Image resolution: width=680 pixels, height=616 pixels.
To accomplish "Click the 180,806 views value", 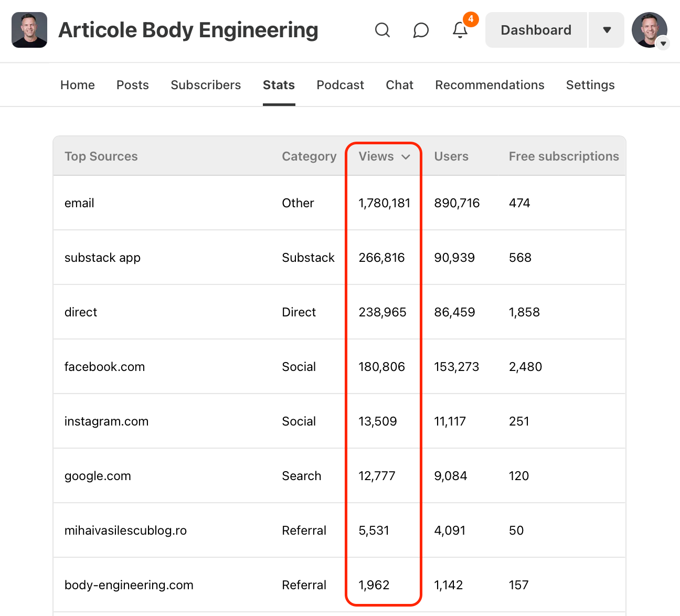I will pos(381,367).
